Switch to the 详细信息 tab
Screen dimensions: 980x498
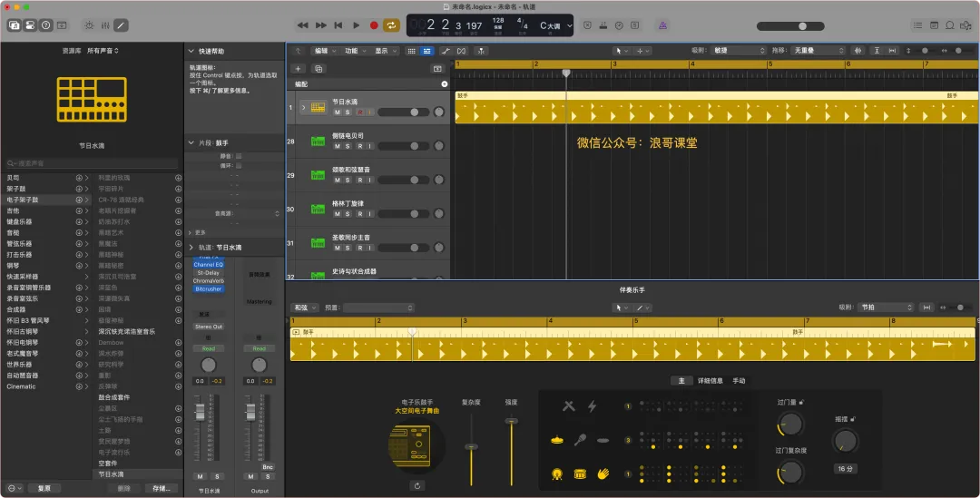coord(710,381)
